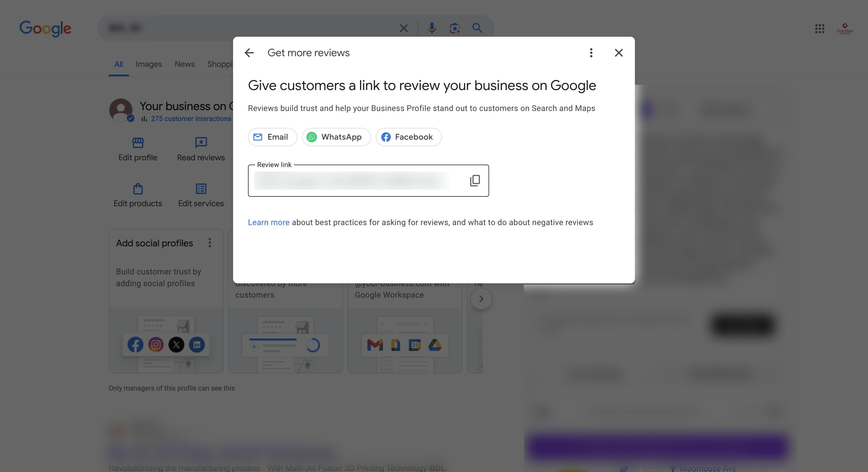The width and height of the screenshot is (868, 472).
Task: Open Add social profiles options menu
Action: click(210, 243)
